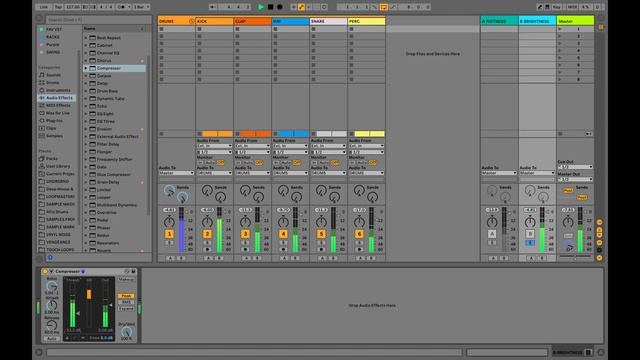The width and height of the screenshot is (640, 360).
Task: Start playback with the green Play button
Action: click(261, 7)
